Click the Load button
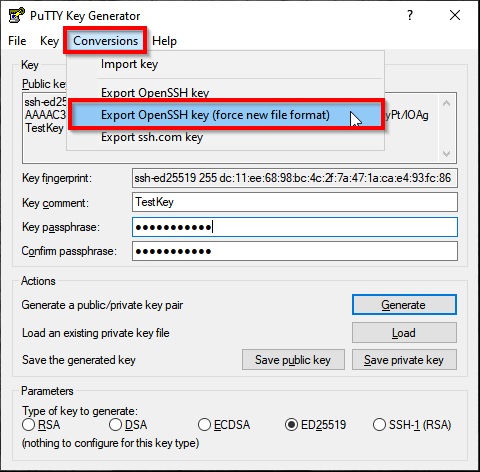This screenshot has width=480, height=472. tap(404, 333)
